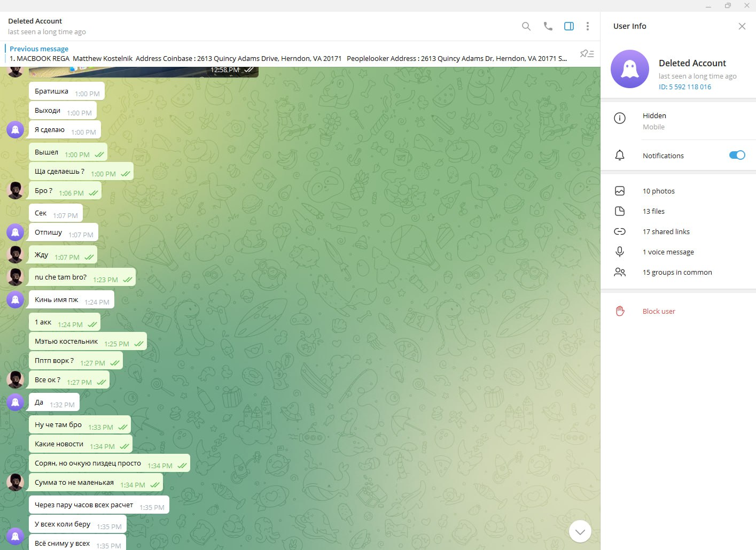Open the three-dot chat options menu
This screenshot has width=756, height=550.
click(588, 26)
